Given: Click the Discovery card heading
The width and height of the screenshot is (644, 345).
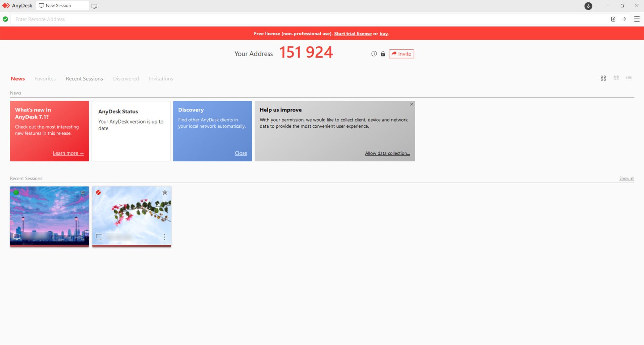Looking at the screenshot, I should coord(191,110).
